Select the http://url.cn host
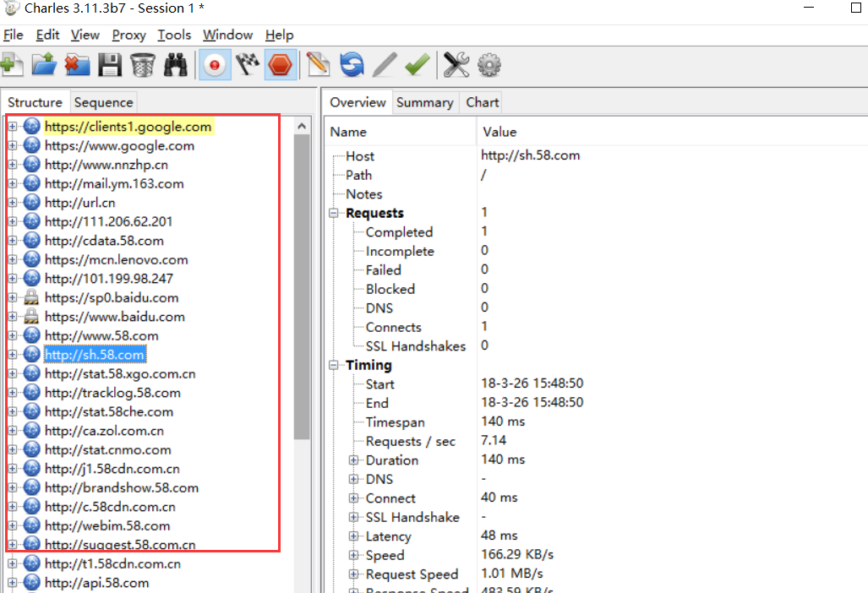This screenshot has height=593, width=868. (x=79, y=203)
